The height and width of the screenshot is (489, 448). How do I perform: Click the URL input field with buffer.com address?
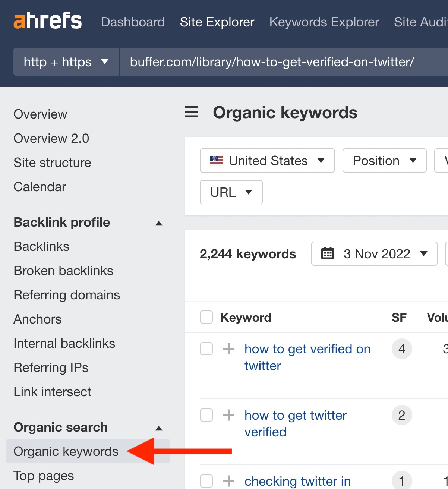284,62
